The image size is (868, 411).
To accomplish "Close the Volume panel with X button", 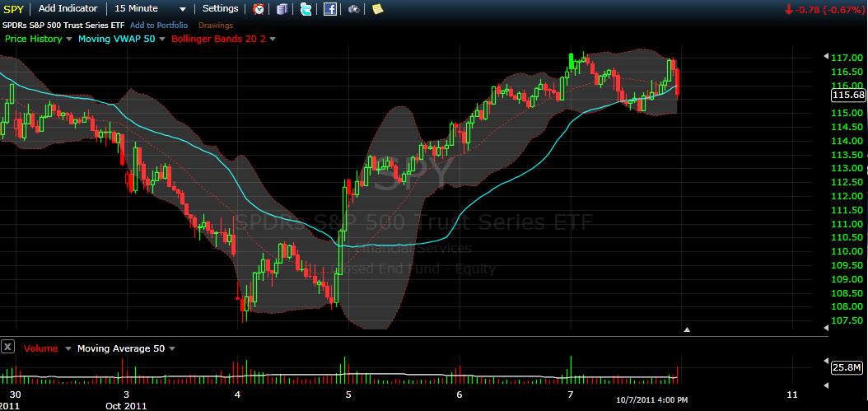I will point(7,347).
